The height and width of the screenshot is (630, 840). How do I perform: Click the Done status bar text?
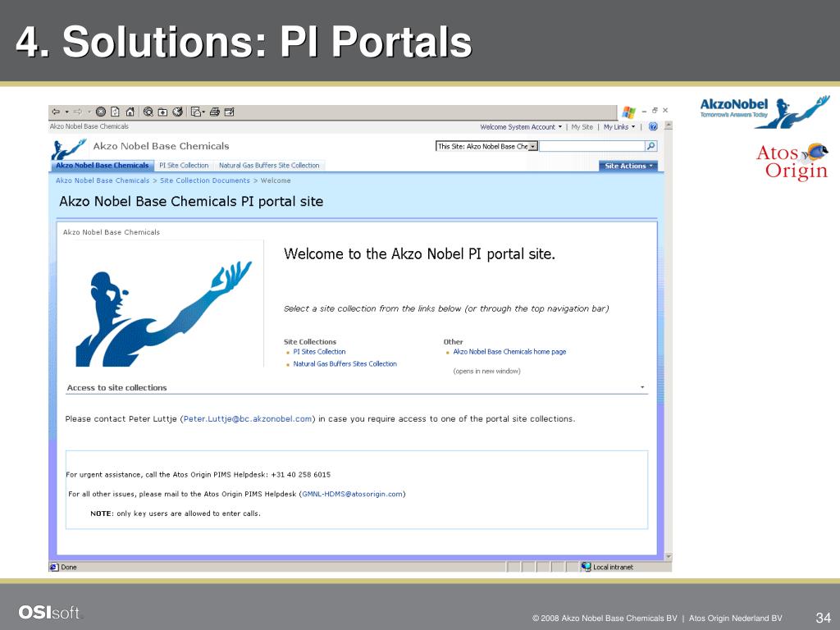[x=69, y=567]
